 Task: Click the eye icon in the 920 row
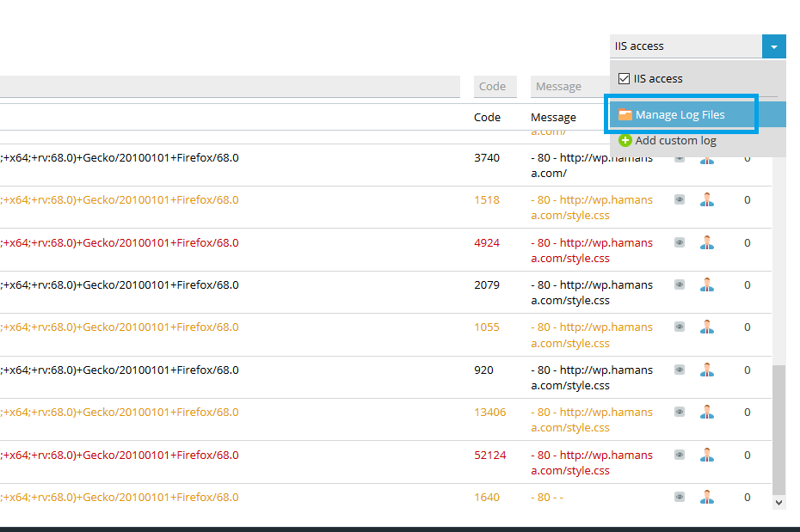(680, 370)
